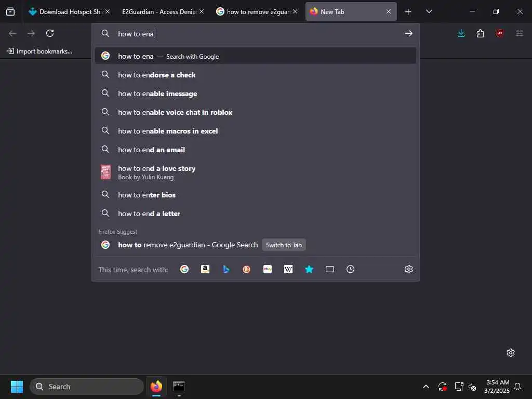Search bookmarks via star icon
The height and width of the screenshot is (399, 532).
pyautogui.click(x=309, y=269)
